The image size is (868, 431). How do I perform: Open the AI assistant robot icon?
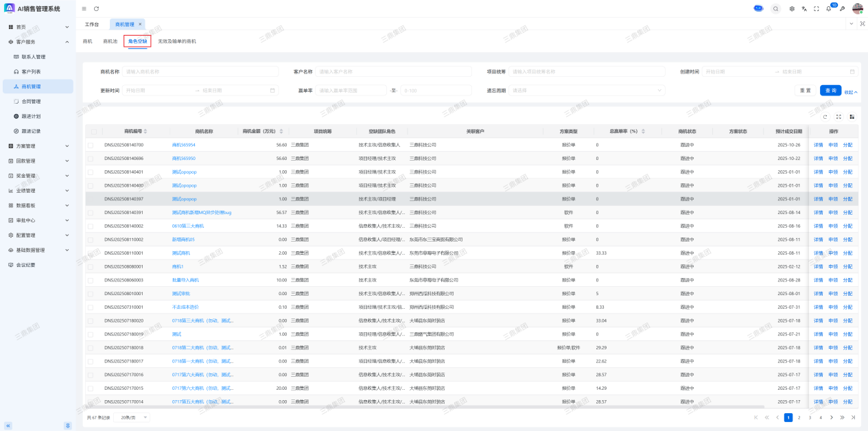[x=758, y=8]
